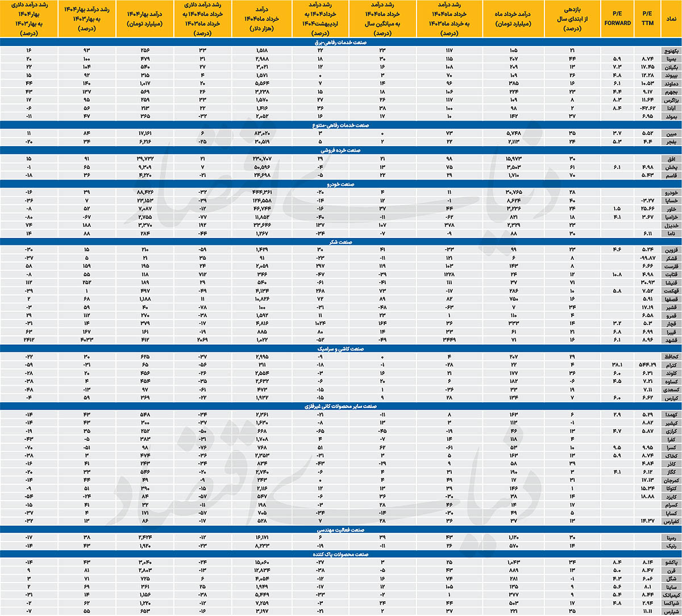
Task: Select the symbol cell 'قهکمت'
Action: [671, 291]
